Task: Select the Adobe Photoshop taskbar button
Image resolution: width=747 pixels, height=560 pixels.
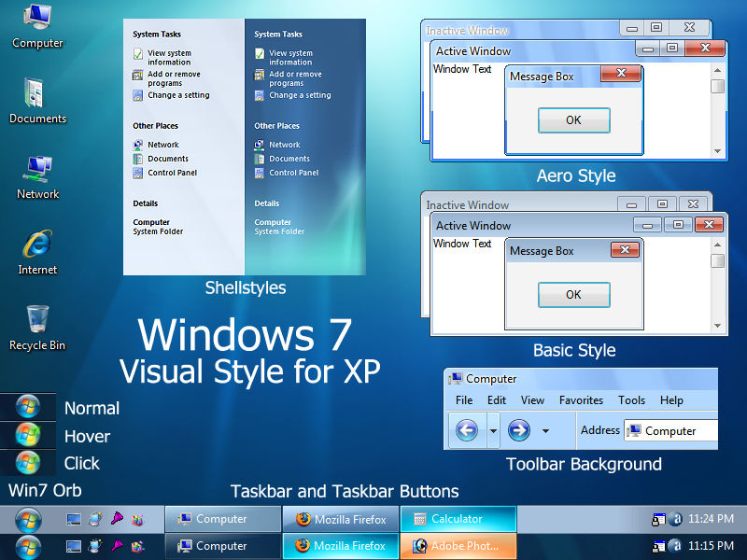Action: pos(458,546)
